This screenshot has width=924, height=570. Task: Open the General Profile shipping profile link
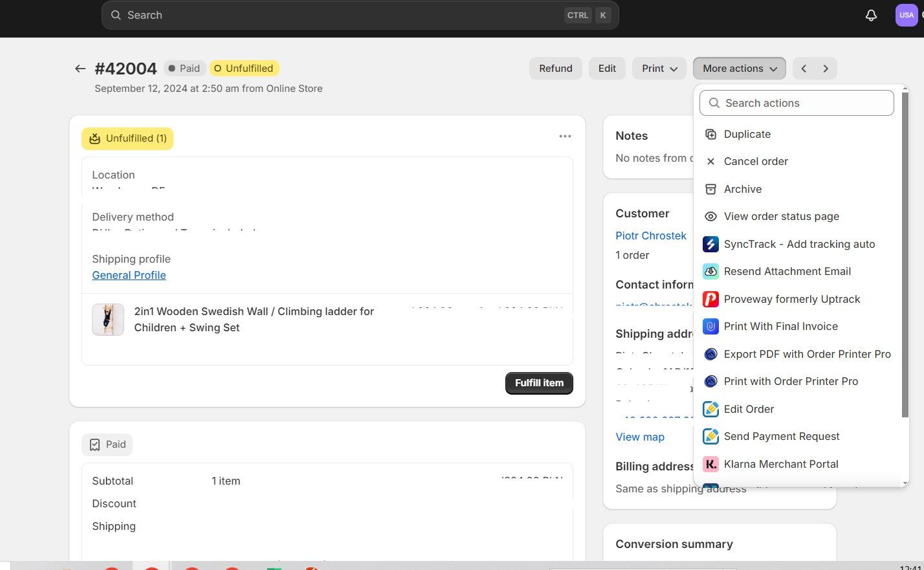click(129, 275)
